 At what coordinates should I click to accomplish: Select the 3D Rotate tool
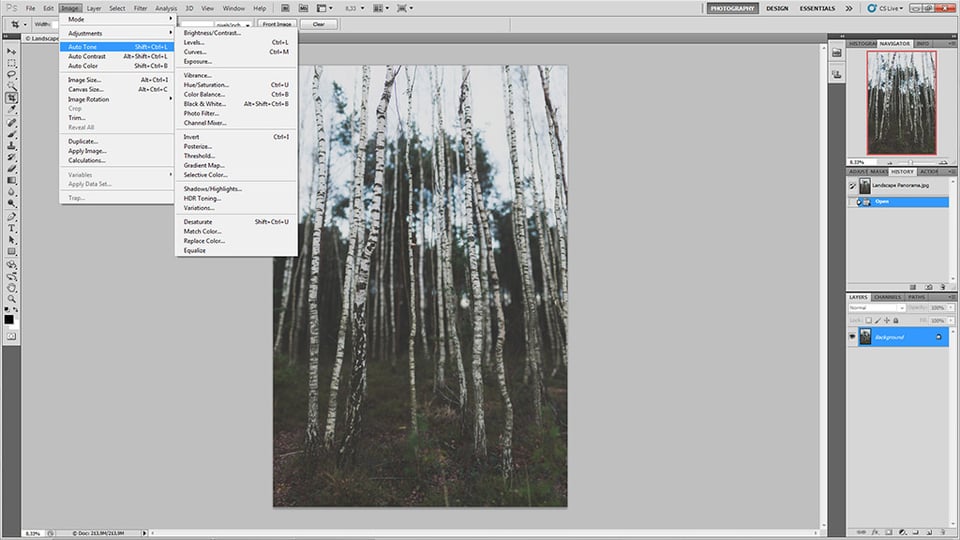11,265
